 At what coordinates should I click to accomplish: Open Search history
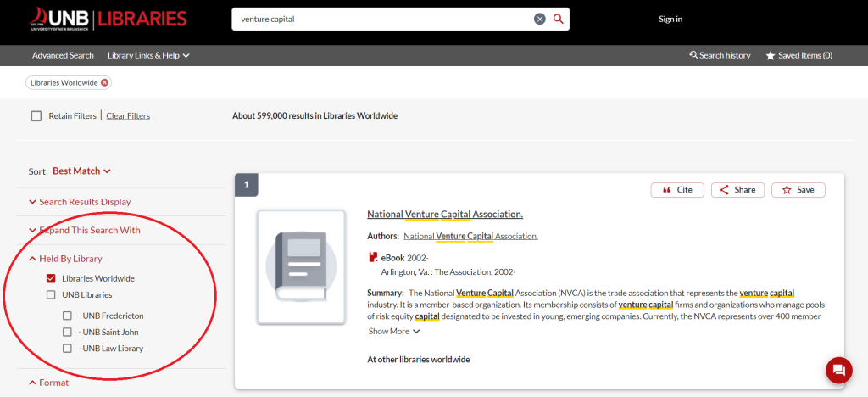[x=721, y=55]
